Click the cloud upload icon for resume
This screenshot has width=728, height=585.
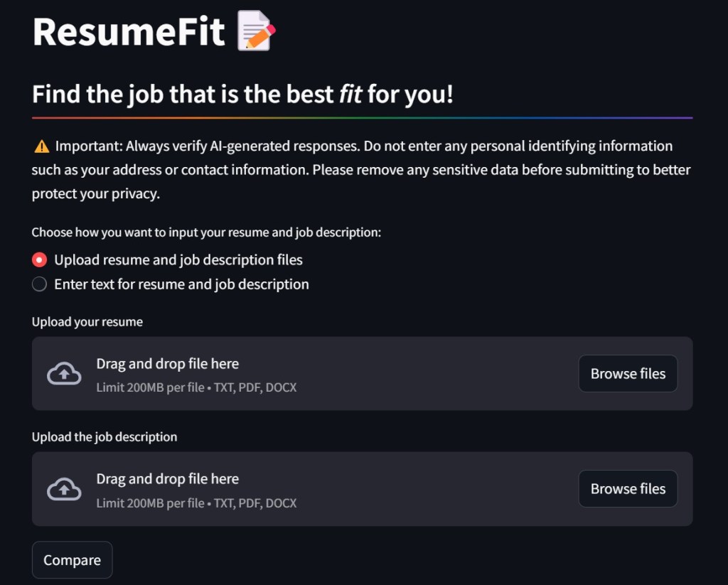(x=64, y=373)
